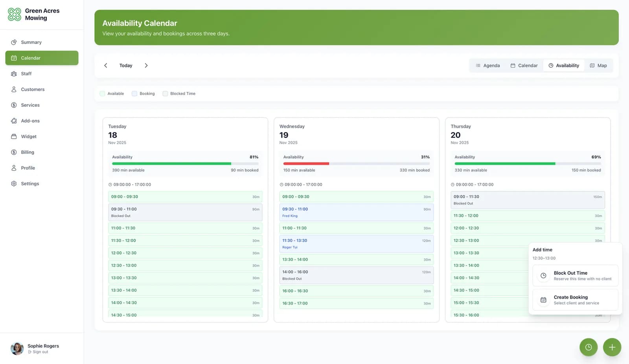The width and height of the screenshot is (629, 364).
Task: Select Tuesday 11:00 - 11:30 available slot
Action: click(x=185, y=228)
